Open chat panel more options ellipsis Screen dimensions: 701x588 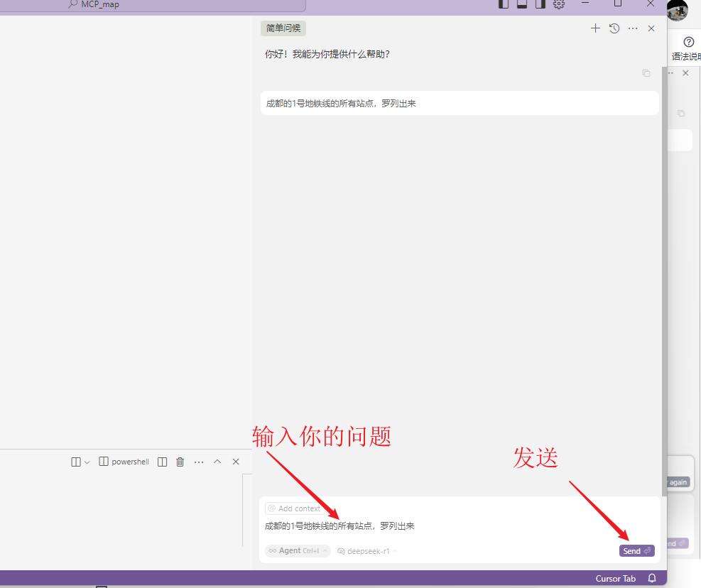633,28
